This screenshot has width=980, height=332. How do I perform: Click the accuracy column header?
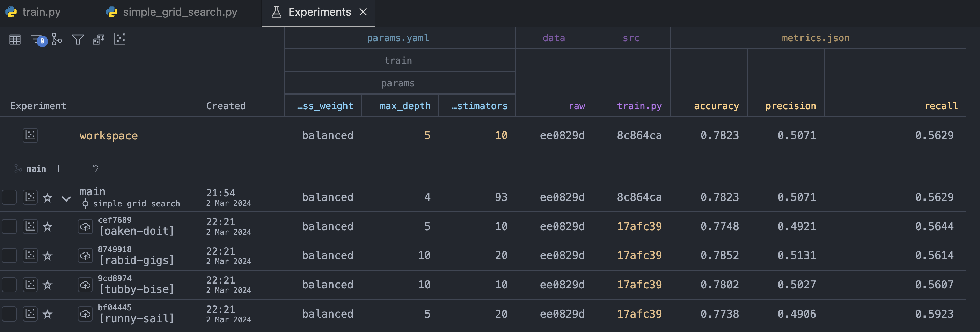(716, 106)
